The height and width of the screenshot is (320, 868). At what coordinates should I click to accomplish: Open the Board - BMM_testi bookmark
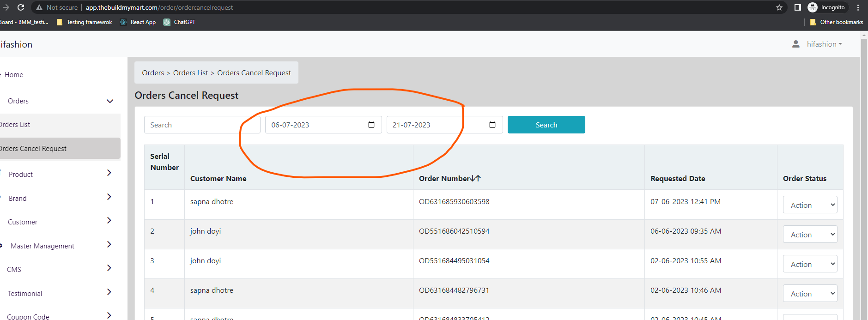coord(24,22)
